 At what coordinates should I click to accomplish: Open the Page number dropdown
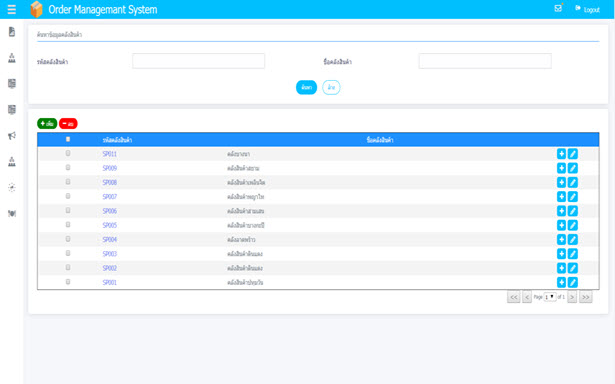[550, 297]
